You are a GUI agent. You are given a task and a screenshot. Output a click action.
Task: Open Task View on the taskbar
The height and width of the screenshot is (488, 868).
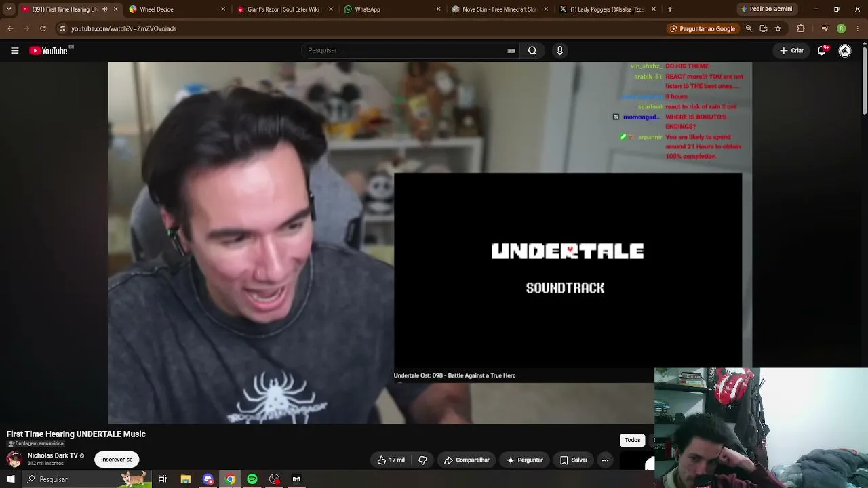point(163,479)
